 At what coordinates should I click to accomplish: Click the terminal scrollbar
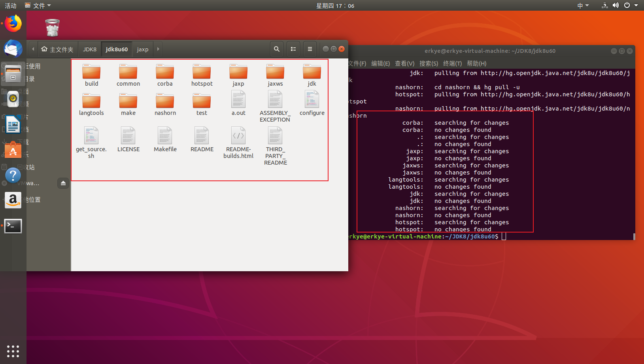point(634,236)
